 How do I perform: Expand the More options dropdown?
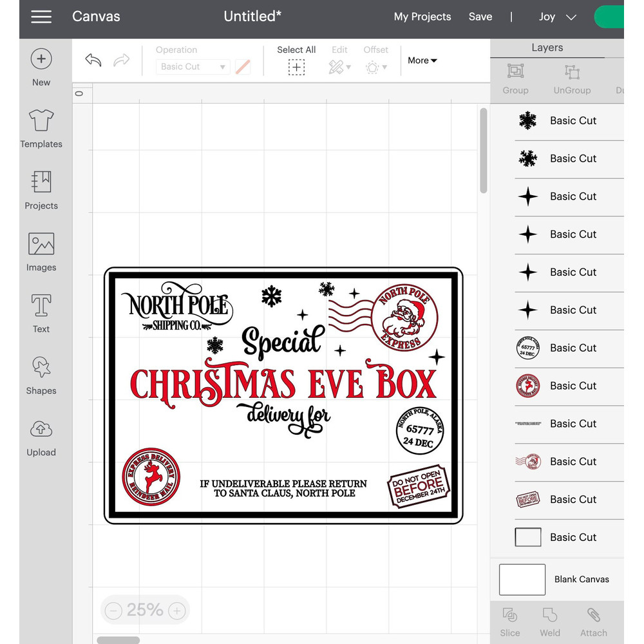click(x=422, y=61)
